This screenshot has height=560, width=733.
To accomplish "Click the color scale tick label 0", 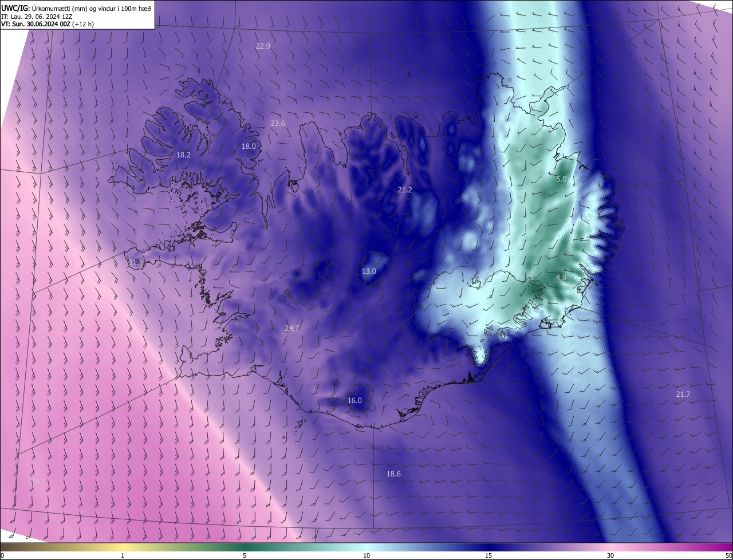I will [x=2, y=555].
